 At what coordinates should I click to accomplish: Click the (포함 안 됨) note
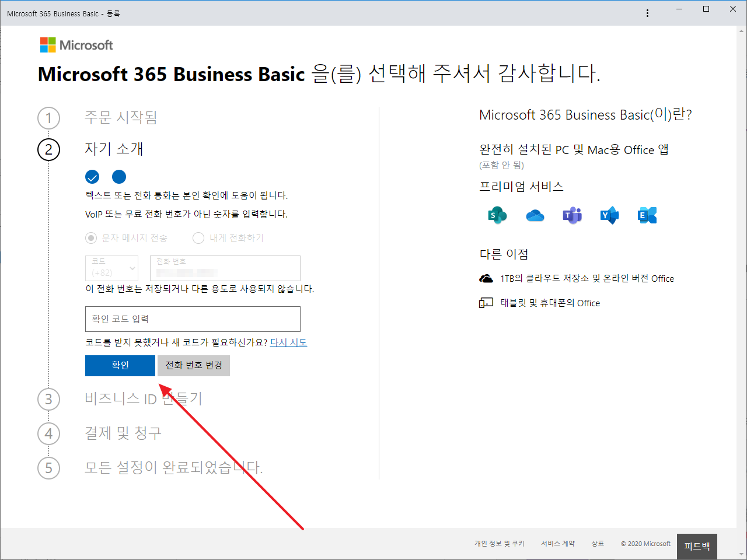click(502, 165)
